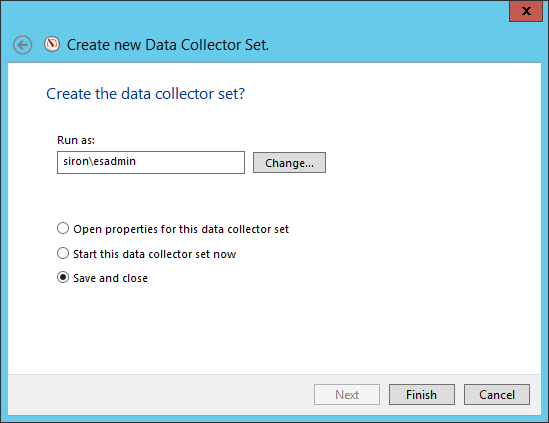The height and width of the screenshot is (423, 549).
Task: Click the 'Save and close' option text
Action: click(x=110, y=278)
